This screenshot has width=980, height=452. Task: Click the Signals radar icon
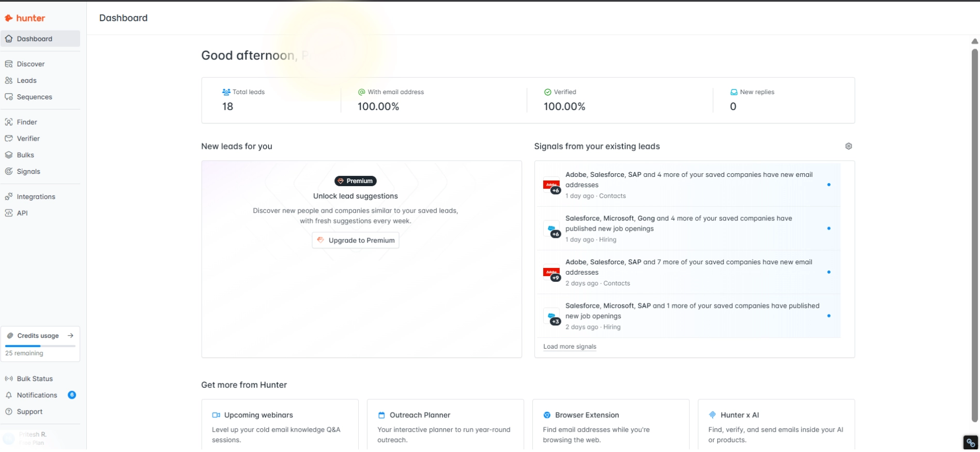coord(9,172)
